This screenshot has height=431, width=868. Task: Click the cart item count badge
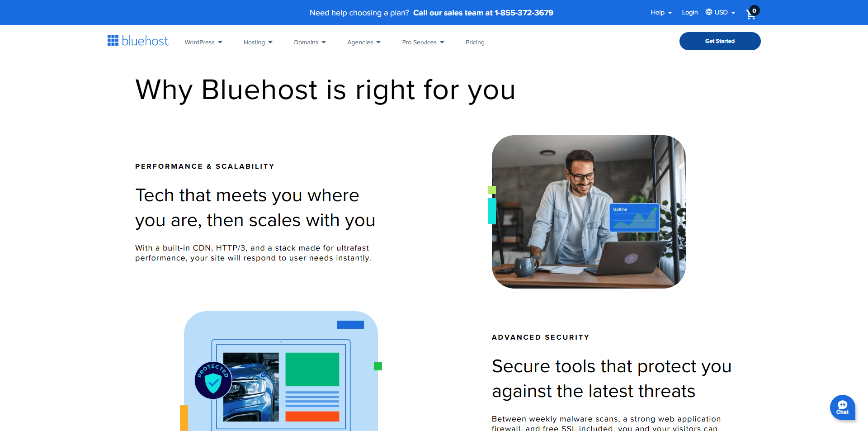(754, 9)
